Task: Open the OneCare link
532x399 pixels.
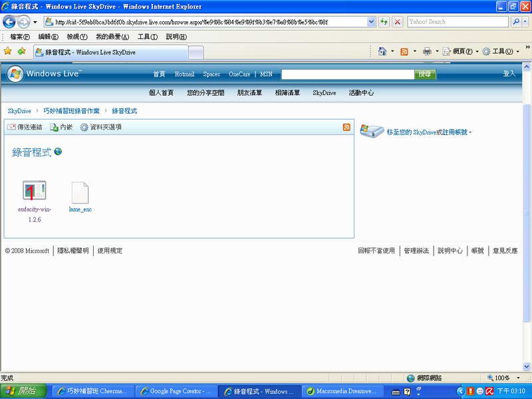Action: tap(239, 74)
